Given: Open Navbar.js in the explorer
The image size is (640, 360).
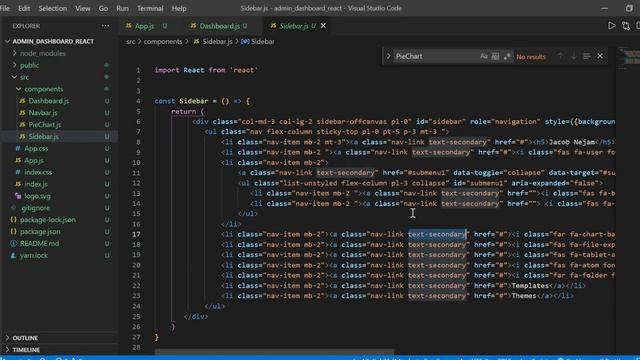Looking at the screenshot, I should pos(43,113).
